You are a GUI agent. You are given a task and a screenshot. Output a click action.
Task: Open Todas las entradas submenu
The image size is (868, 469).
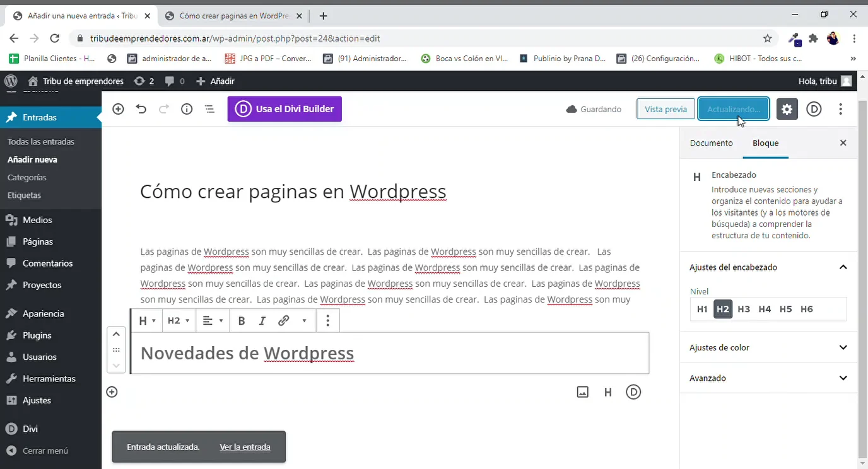click(41, 142)
